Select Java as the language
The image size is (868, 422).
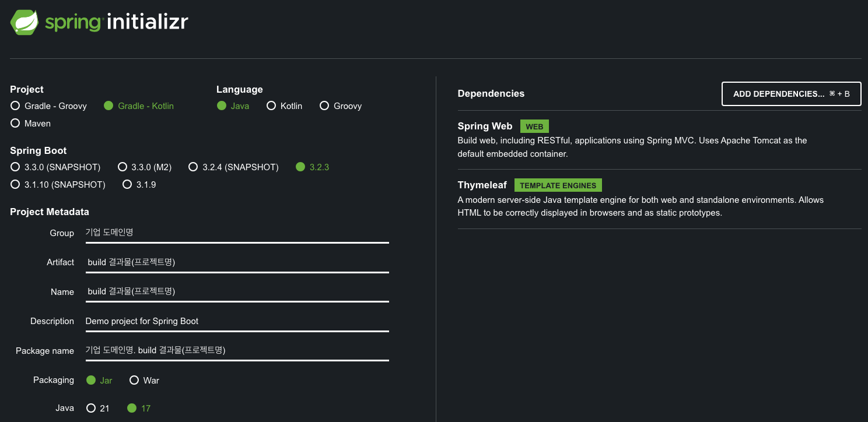pyautogui.click(x=233, y=106)
